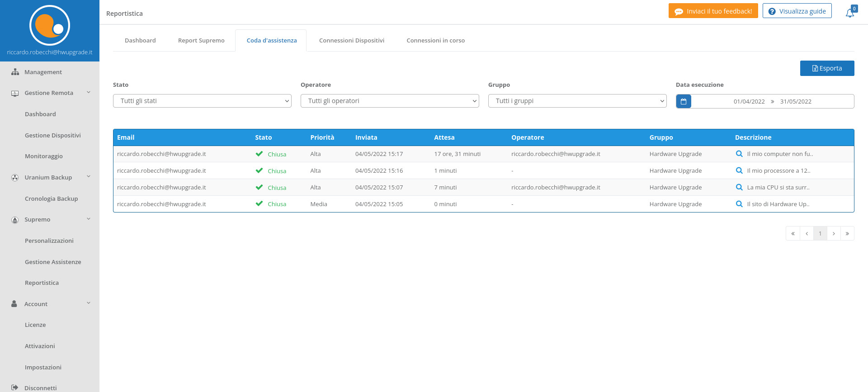Open Reportistica in the sidebar

pyautogui.click(x=42, y=283)
